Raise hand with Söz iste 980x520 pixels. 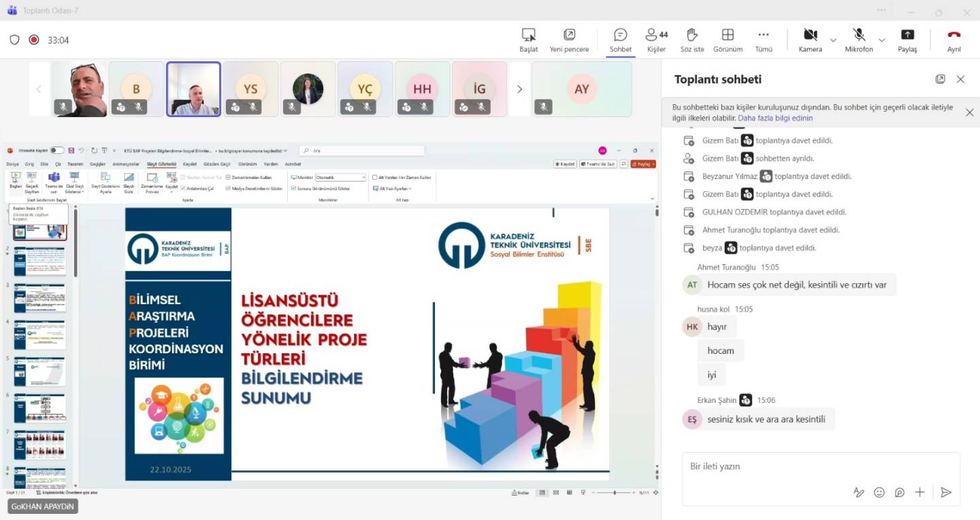[691, 39]
